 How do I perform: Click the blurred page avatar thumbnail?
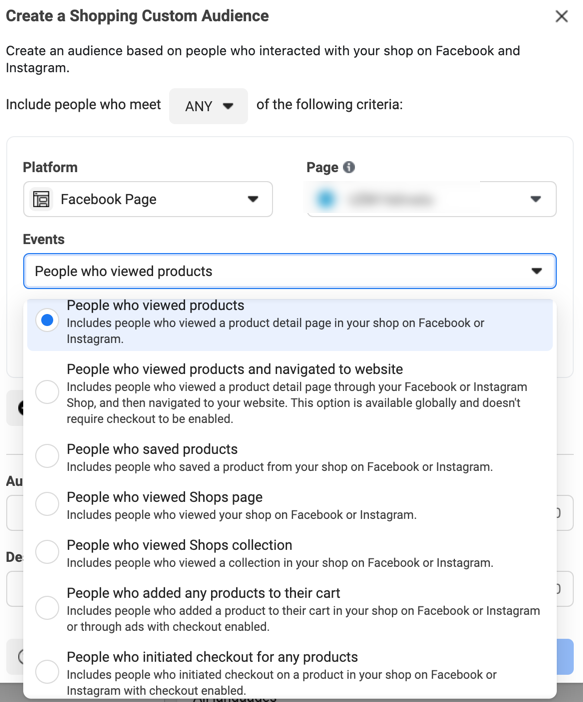[326, 199]
